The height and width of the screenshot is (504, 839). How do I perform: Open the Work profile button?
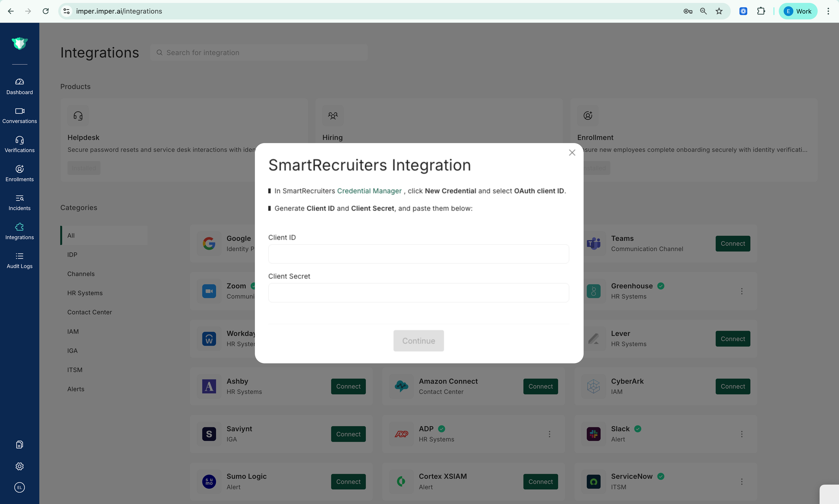pos(798,11)
